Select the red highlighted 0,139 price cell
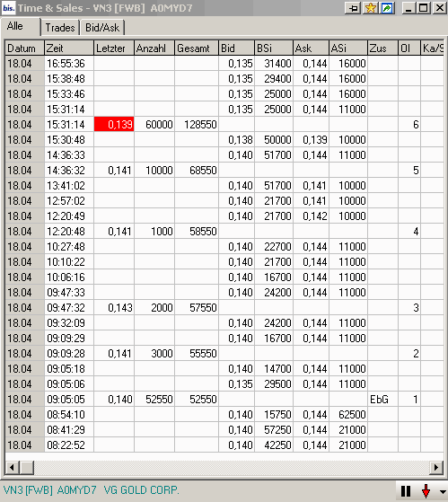The width and height of the screenshot is (448, 502). pos(114,124)
